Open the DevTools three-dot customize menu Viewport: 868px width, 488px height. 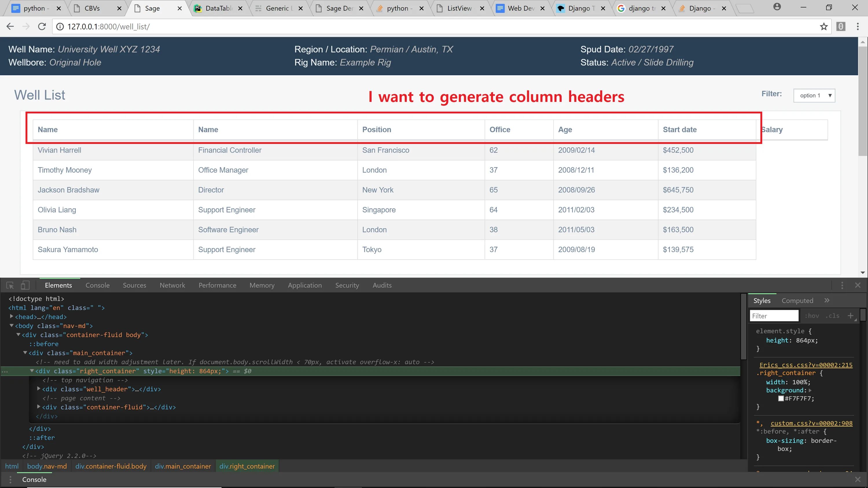coord(842,285)
